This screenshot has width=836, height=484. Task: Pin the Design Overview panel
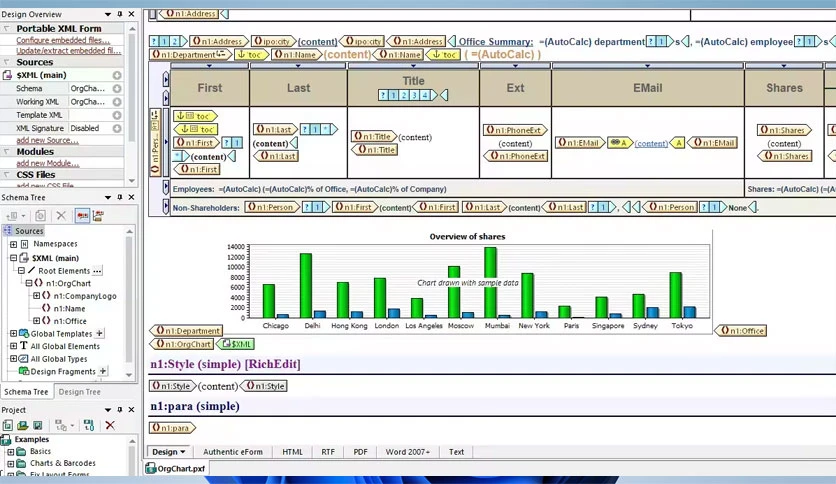pos(120,14)
